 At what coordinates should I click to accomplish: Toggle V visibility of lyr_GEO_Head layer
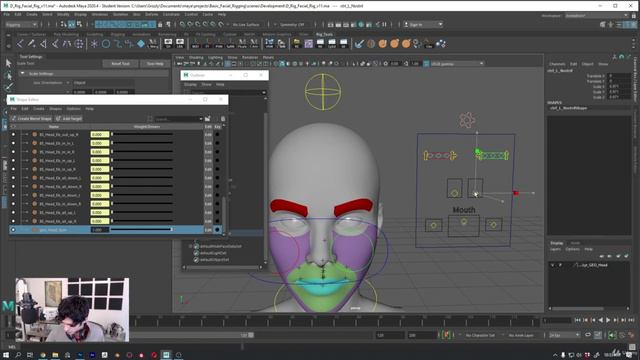[x=553, y=265]
